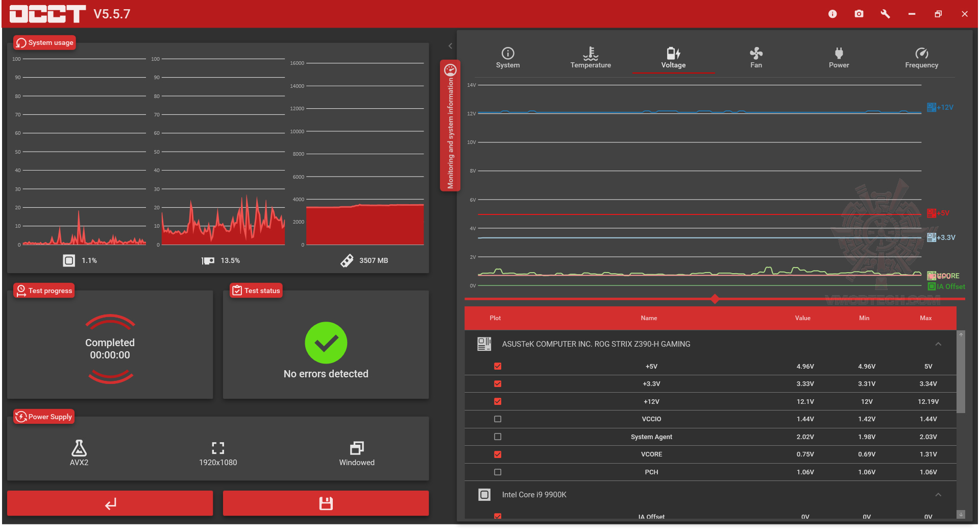Click the diamond handle on the graph divider

(x=715, y=299)
